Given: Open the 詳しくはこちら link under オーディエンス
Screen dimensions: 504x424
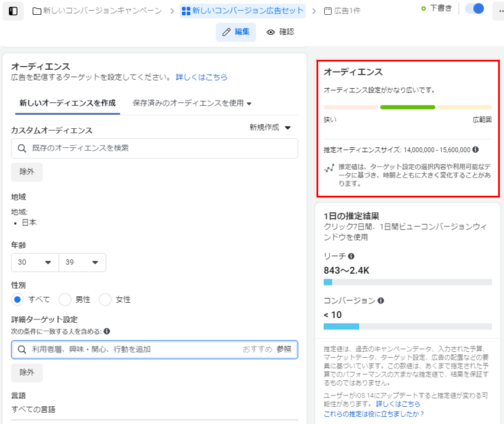Looking at the screenshot, I should 201,77.
